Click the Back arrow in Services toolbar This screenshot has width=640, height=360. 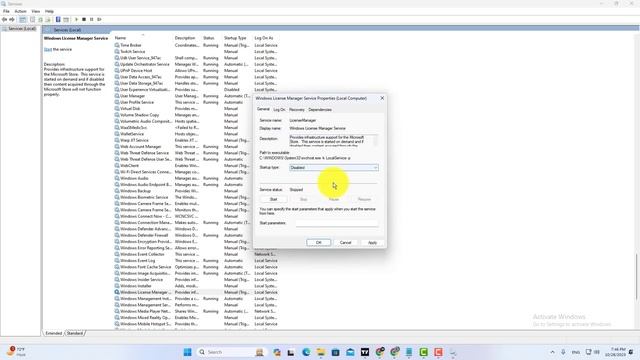click(4, 20)
